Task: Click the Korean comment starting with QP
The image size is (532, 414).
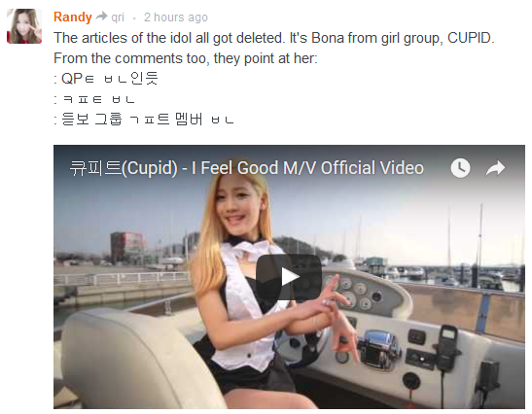Action: (106, 79)
